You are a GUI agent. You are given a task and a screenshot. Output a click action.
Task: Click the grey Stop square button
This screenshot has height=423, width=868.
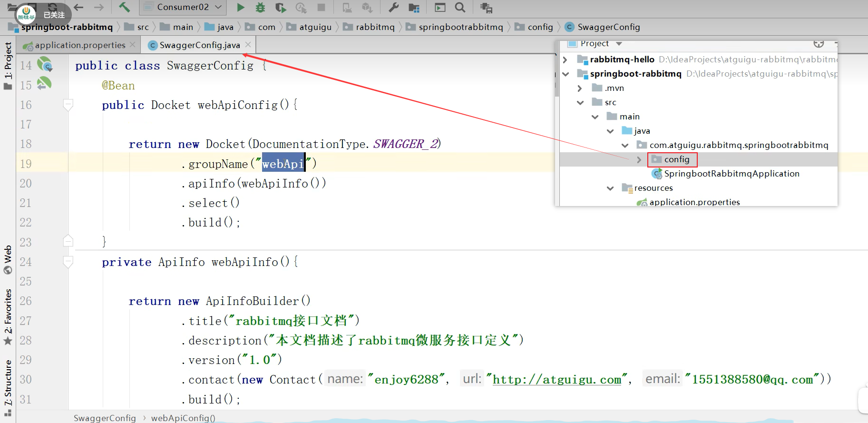point(322,7)
